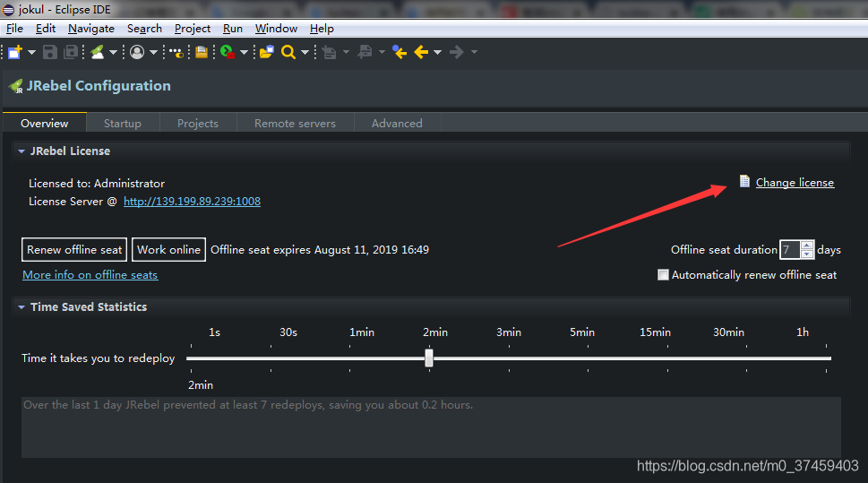
Task: Open the Run menu
Action: [x=233, y=29]
